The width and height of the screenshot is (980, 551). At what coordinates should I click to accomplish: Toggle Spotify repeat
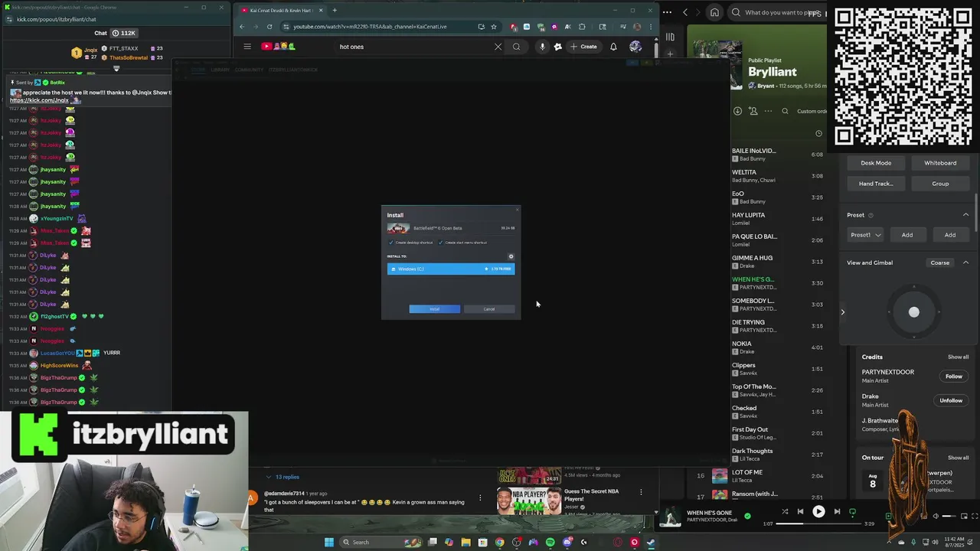point(852,511)
